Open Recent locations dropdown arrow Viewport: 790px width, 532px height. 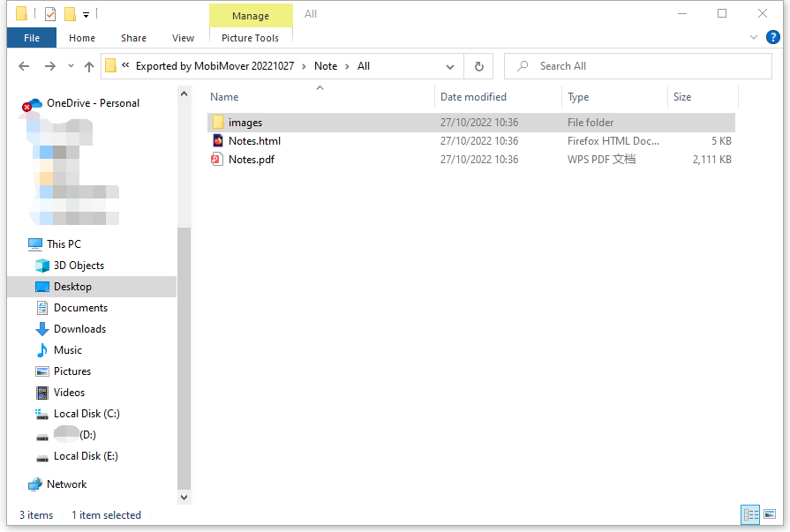(x=71, y=66)
